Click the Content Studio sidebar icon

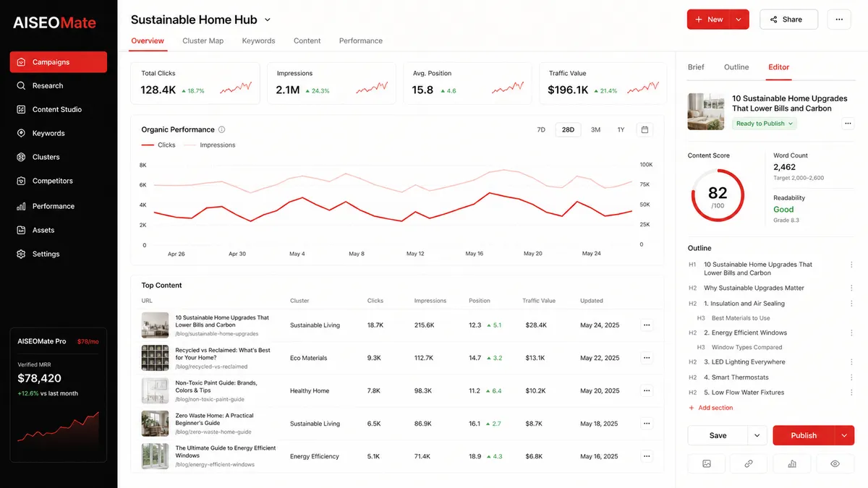click(x=21, y=109)
